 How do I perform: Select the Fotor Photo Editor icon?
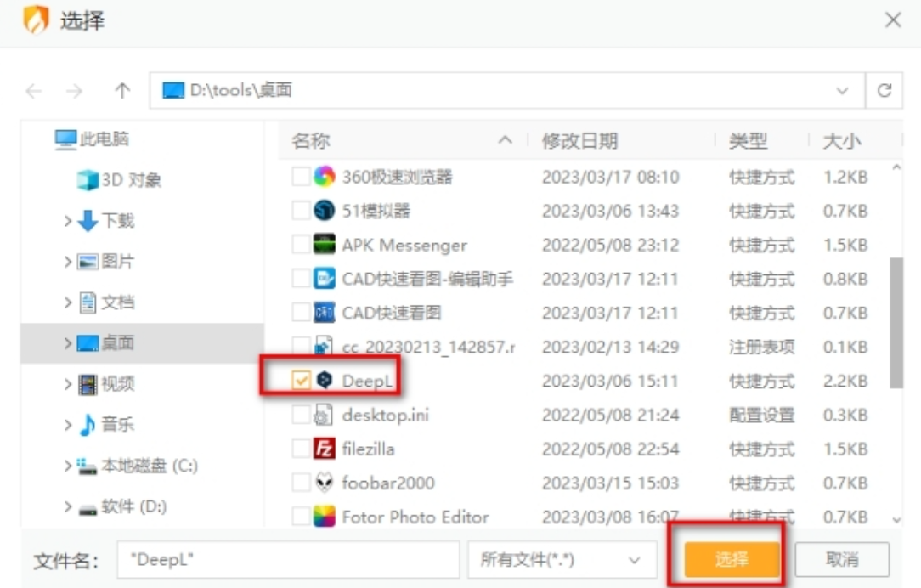pyautogui.click(x=325, y=517)
